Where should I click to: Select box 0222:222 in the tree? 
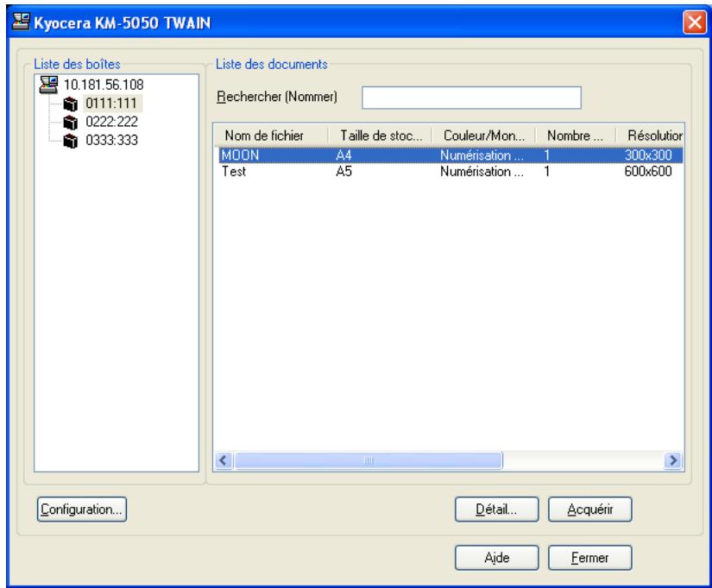(111, 122)
